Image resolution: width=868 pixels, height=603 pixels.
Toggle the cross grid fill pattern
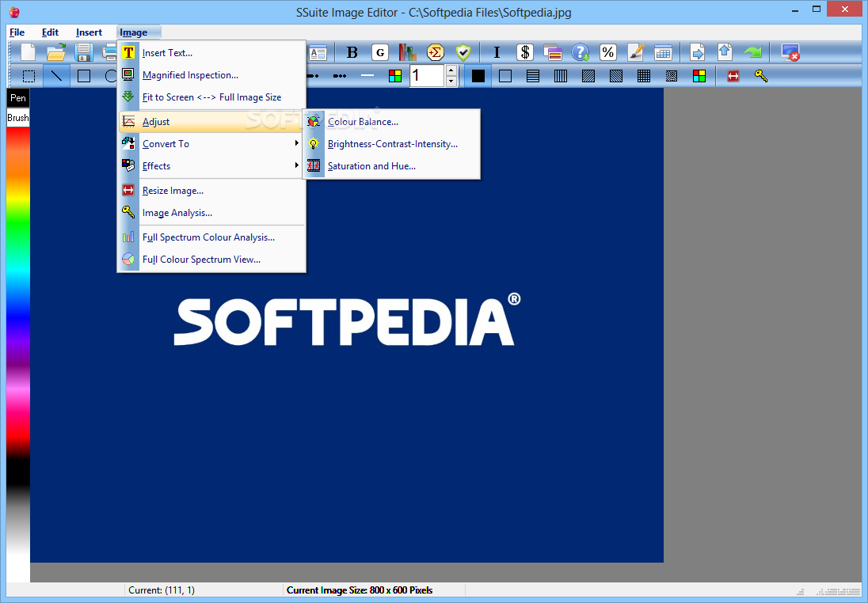[x=644, y=76]
